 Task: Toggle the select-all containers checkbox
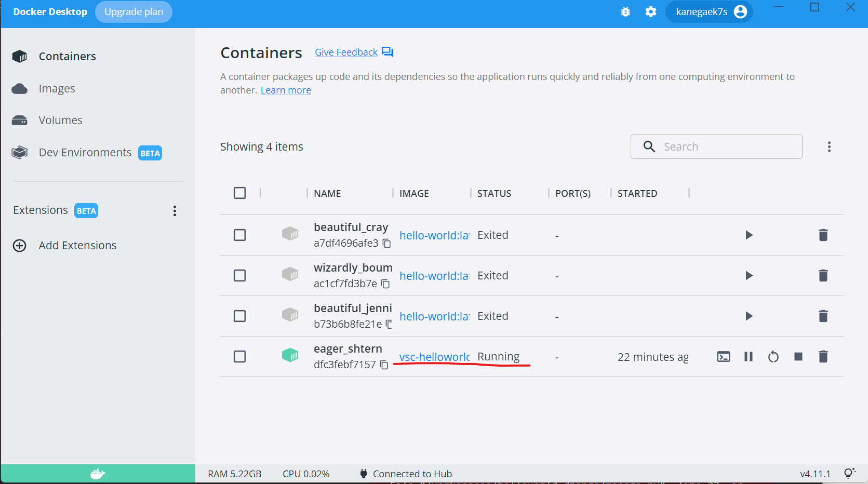[x=240, y=193]
